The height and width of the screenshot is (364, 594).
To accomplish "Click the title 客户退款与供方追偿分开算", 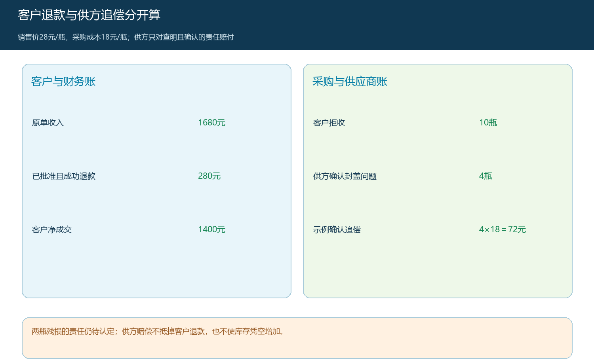I will pos(89,15).
